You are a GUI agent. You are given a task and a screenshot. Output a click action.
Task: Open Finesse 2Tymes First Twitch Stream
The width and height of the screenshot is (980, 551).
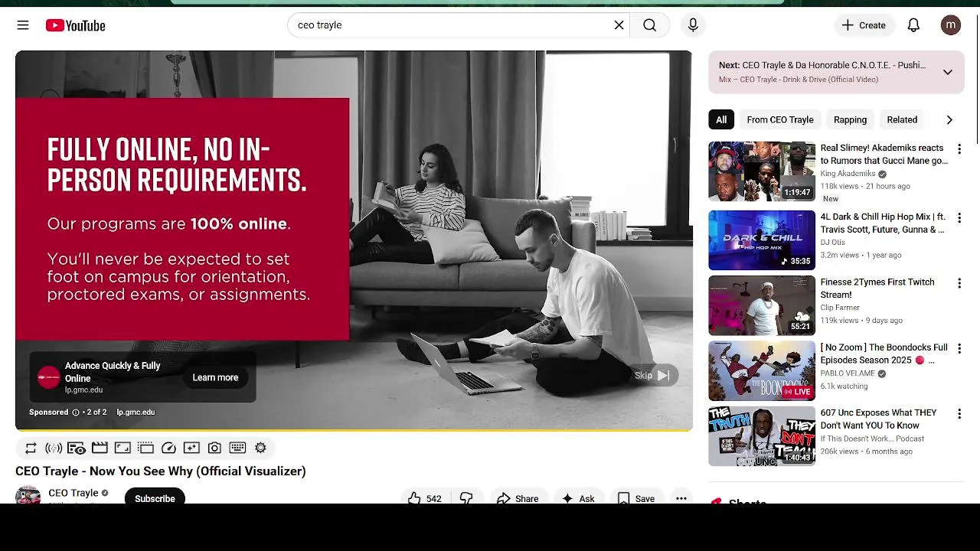[x=877, y=289]
